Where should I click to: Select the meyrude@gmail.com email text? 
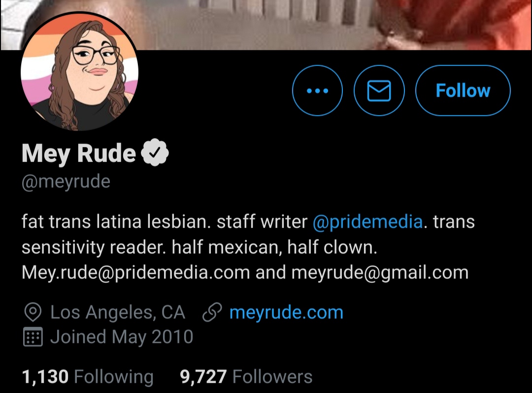coord(380,273)
